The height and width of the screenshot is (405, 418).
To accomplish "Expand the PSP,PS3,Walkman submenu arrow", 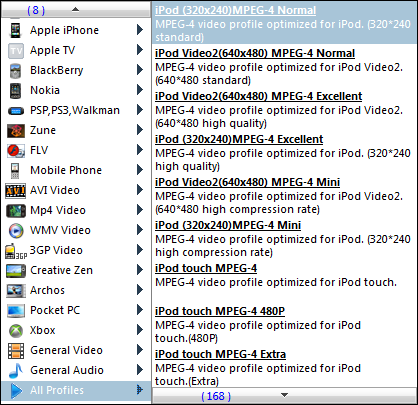I will 140,110.
